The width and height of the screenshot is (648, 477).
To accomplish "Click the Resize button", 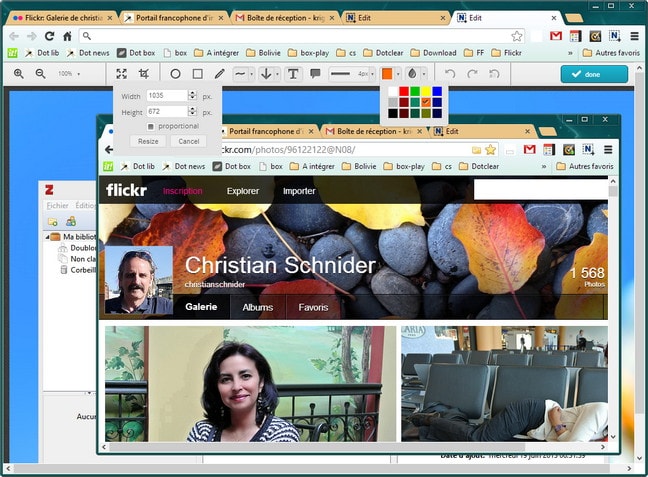I will tap(148, 141).
